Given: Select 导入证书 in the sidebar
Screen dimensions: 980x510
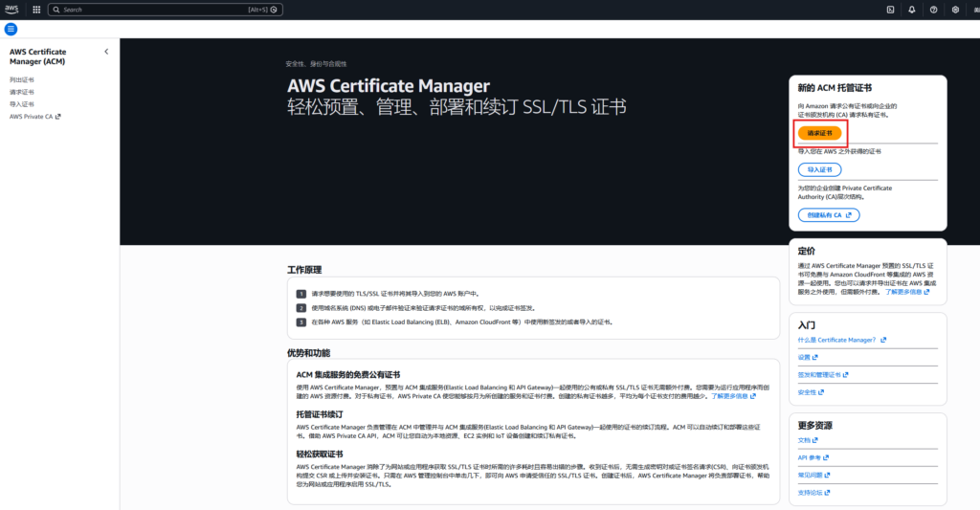Looking at the screenshot, I should pyautogui.click(x=22, y=104).
